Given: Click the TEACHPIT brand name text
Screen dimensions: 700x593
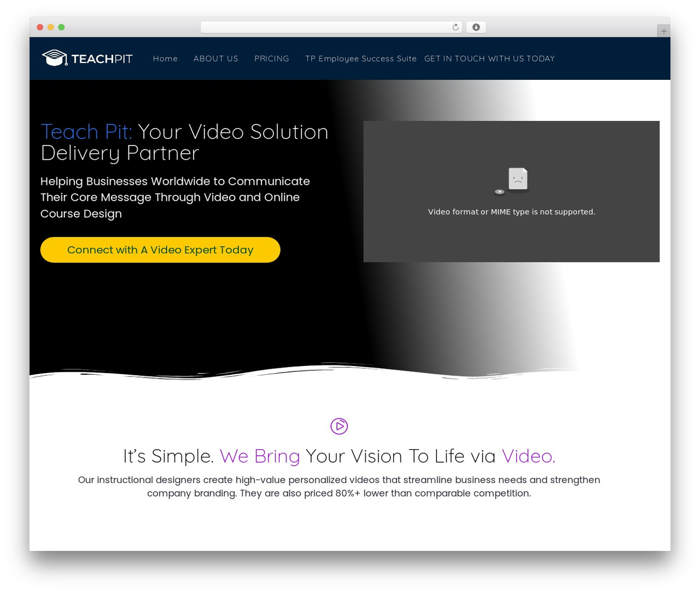Looking at the screenshot, I should [102, 59].
